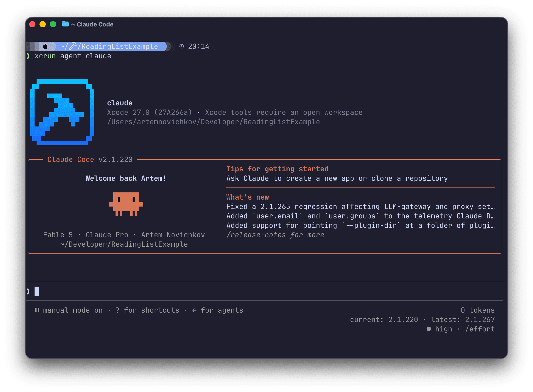Click the asterisk icon beside Claude Code title
Viewport: 533px width, 392px height.
[73, 24]
